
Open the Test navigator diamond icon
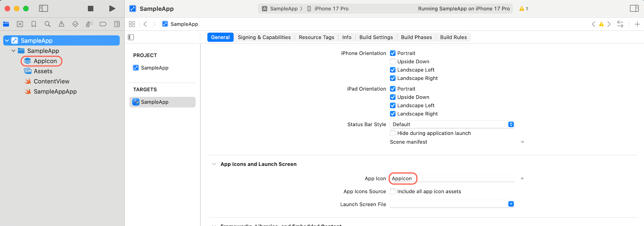tap(75, 24)
